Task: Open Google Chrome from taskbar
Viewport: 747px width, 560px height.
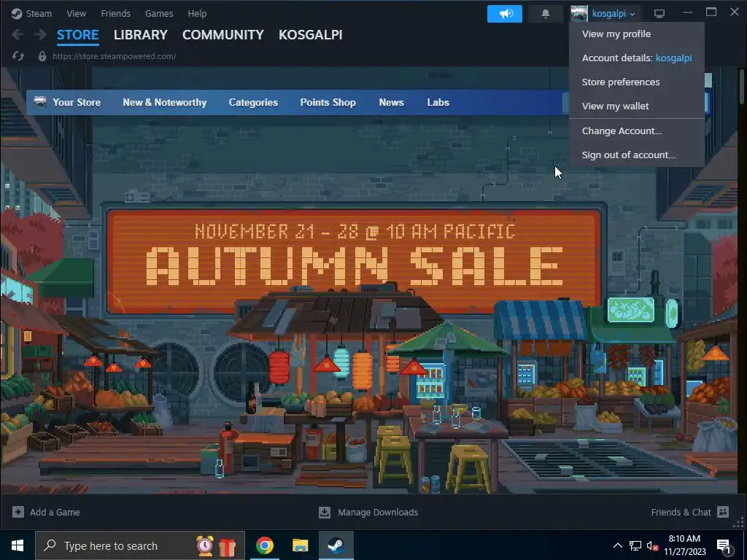Action: point(265,545)
